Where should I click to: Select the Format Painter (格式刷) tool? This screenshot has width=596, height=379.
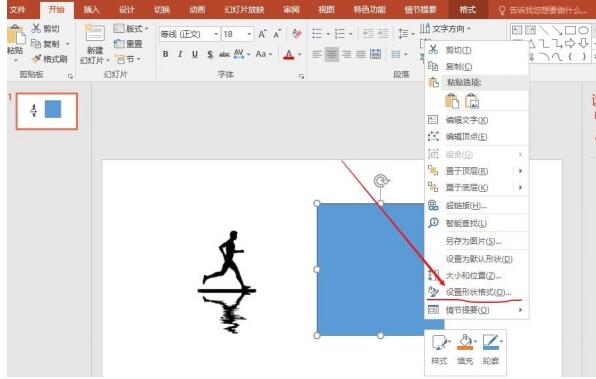pyautogui.click(x=49, y=59)
